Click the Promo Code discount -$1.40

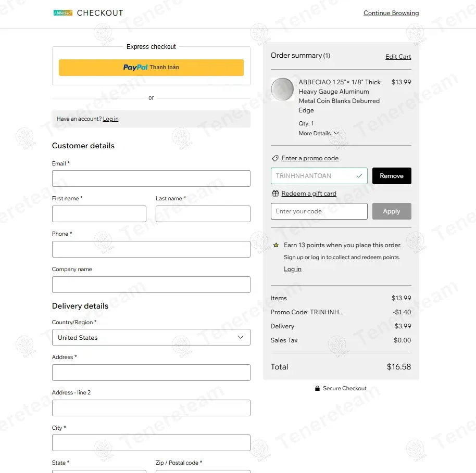[402, 312]
